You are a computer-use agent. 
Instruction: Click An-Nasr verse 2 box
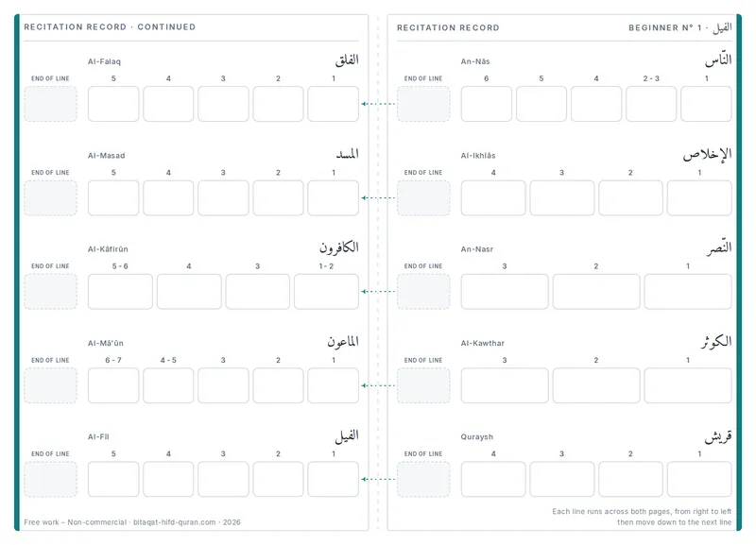tap(596, 292)
